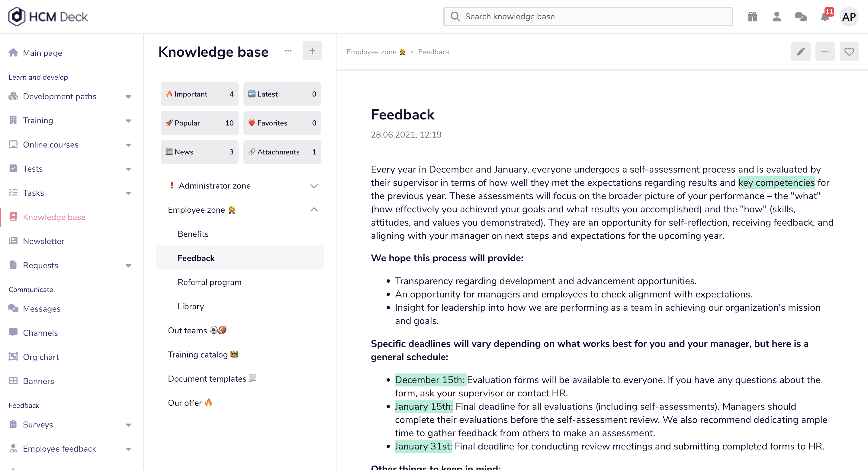Expand the Surveys submenu arrow

(128, 425)
